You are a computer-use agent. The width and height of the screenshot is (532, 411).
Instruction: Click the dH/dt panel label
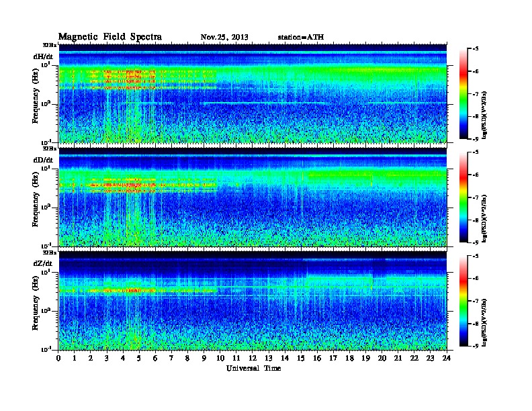43,56
